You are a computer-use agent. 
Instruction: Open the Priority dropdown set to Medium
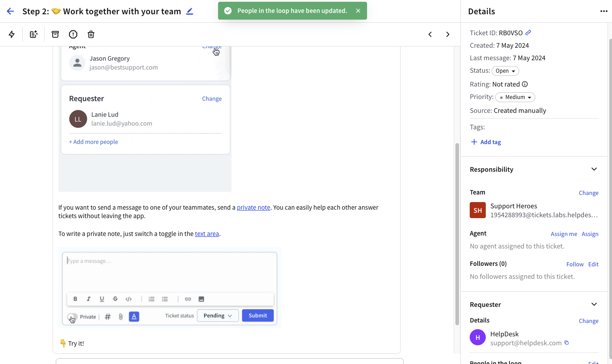coord(515,97)
